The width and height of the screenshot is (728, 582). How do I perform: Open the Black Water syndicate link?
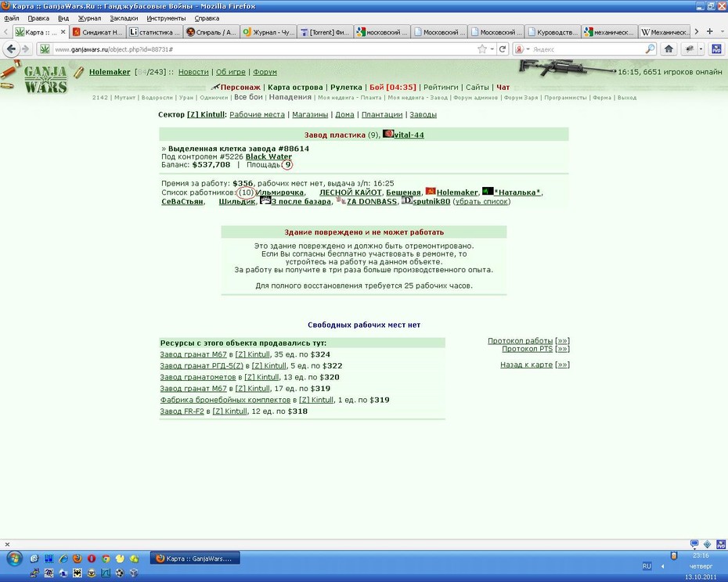[268, 157]
